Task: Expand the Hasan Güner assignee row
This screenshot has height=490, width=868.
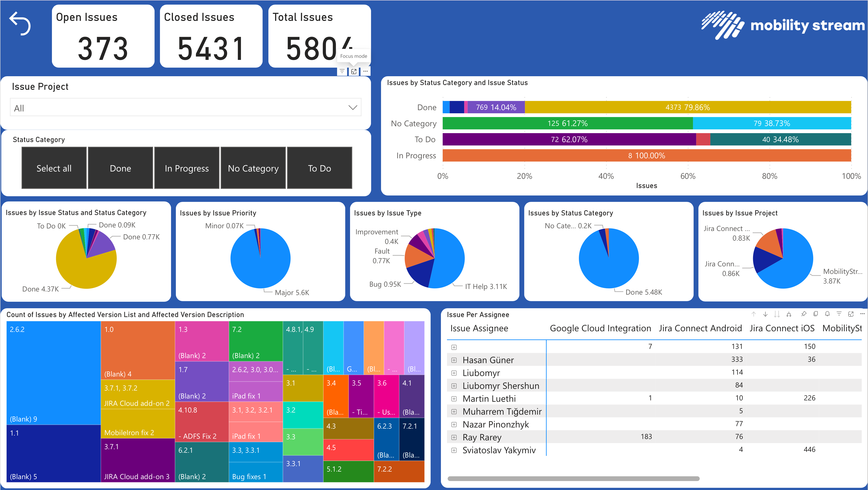Action: (454, 360)
